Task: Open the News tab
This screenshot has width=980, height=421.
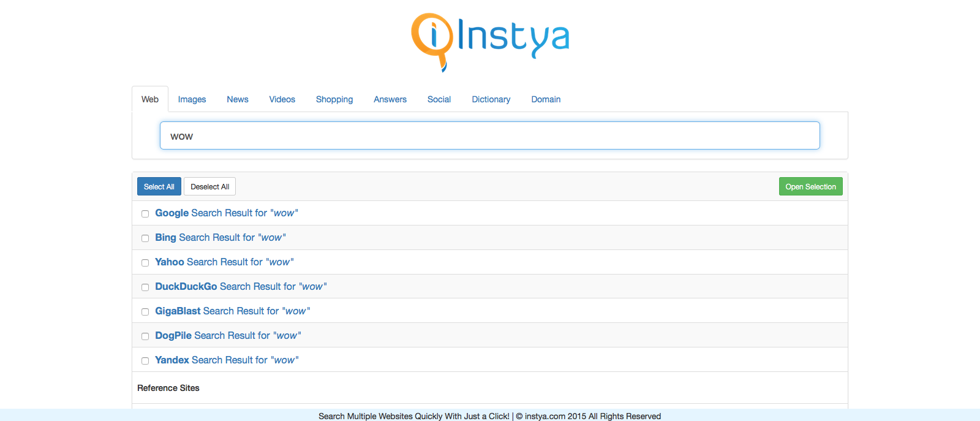Action: pos(238,99)
